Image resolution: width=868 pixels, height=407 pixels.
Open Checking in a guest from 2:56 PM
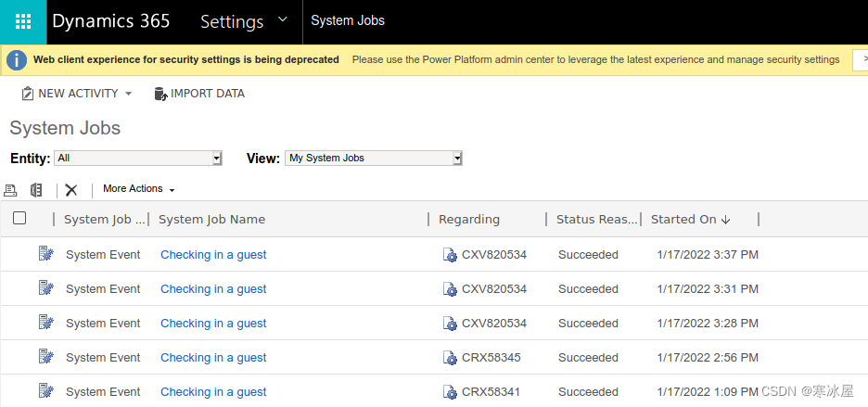213,358
